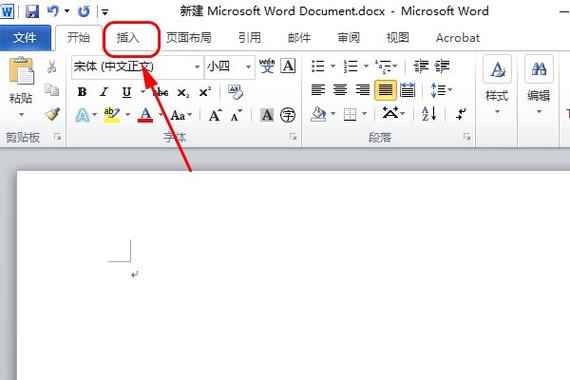Open Customize Quick Access Toolbar dropdown
570x380 pixels.
105,12
